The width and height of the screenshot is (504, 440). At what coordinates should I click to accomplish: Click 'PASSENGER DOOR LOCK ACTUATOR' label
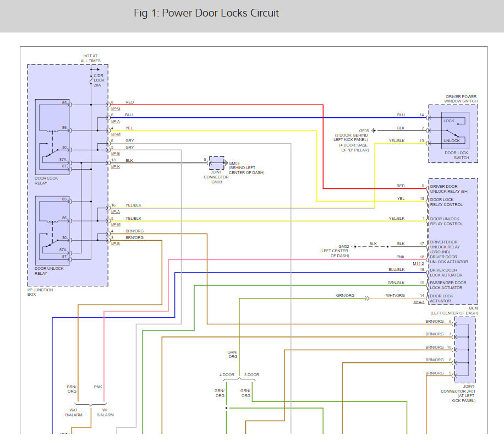[448, 285]
